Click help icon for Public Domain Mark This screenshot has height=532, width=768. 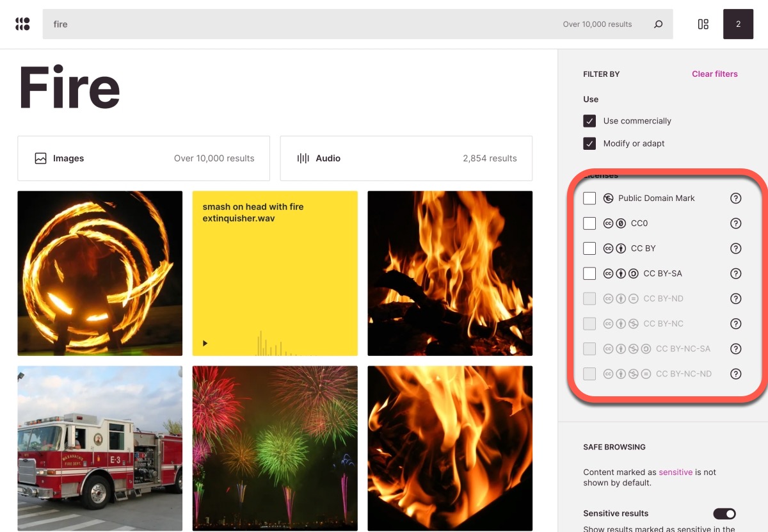(736, 198)
